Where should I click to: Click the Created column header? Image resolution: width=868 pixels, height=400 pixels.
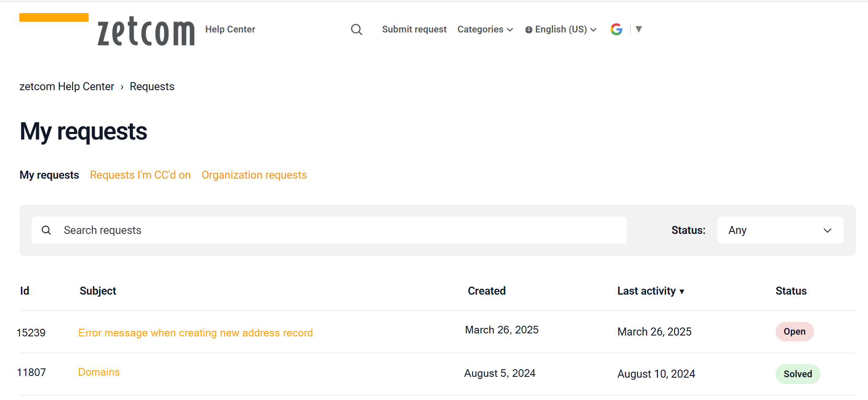pyautogui.click(x=487, y=291)
